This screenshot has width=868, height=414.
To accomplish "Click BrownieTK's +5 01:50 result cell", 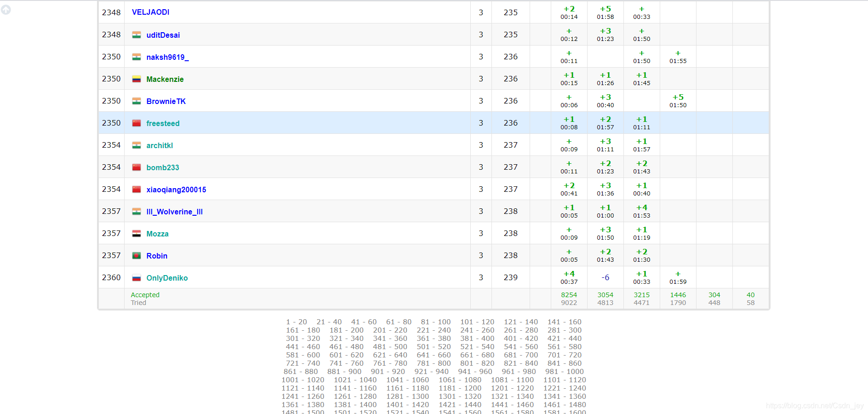I will (678, 101).
